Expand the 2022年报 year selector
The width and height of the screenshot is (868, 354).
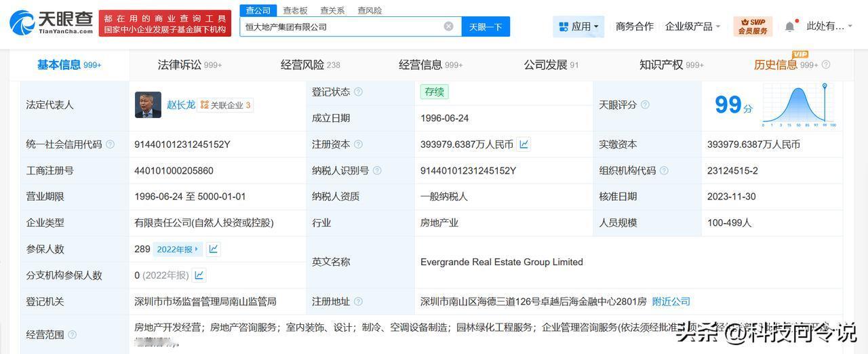[x=178, y=249]
